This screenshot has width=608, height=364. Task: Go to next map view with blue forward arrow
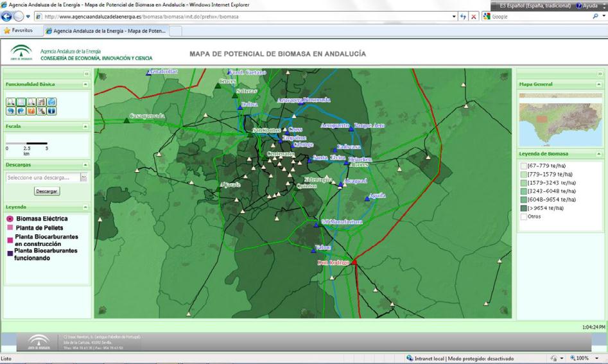click(21, 111)
